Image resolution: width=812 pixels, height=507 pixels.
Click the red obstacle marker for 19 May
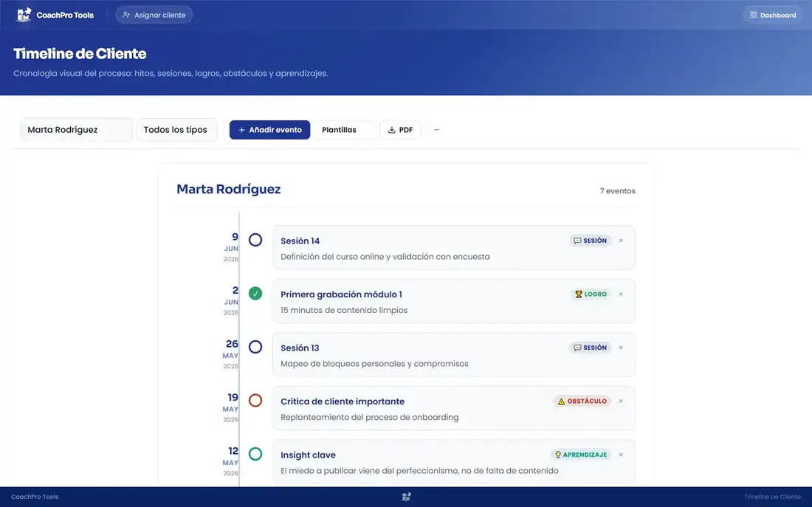(255, 400)
